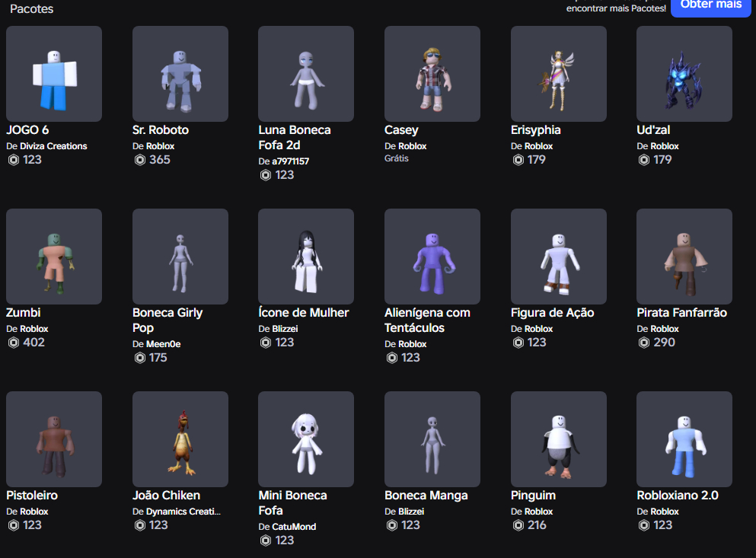Viewport: 756px width, 558px height.
Task: Click the 123 price under Boneca Manga
Action: coord(411,525)
